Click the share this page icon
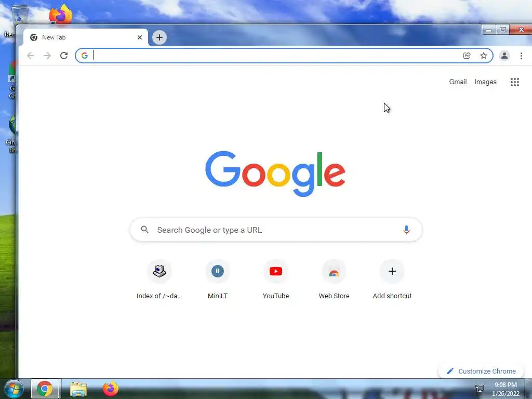Image resolution: width=532 pixels, height=399 pixels. coord(467,56)
